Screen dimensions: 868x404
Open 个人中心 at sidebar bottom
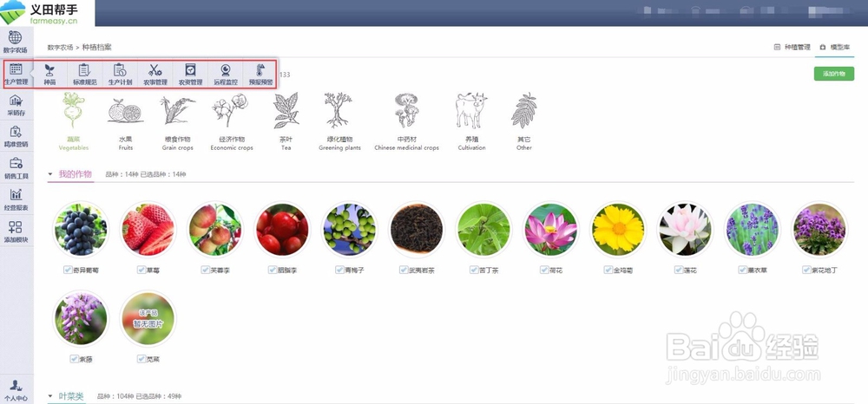tap(16, 390)
